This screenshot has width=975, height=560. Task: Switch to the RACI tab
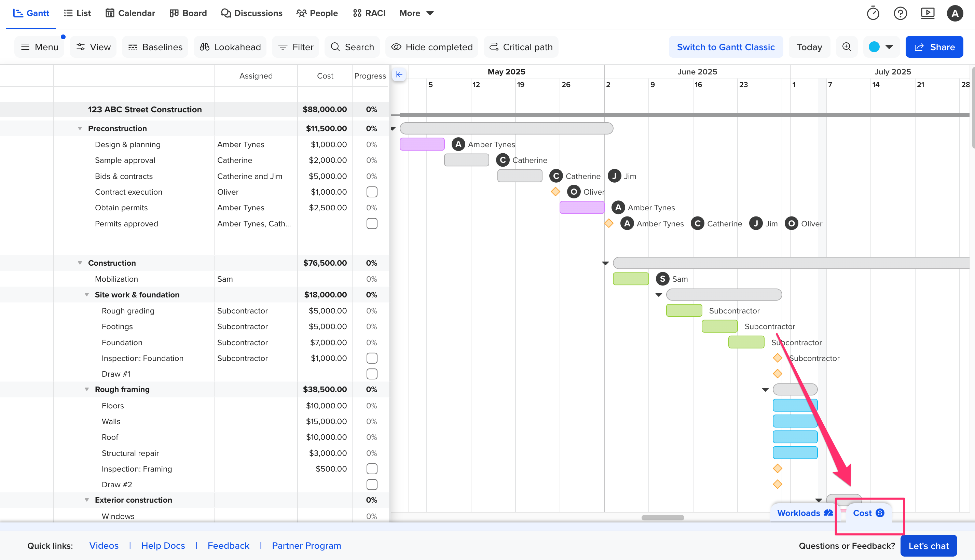[369, 13]
